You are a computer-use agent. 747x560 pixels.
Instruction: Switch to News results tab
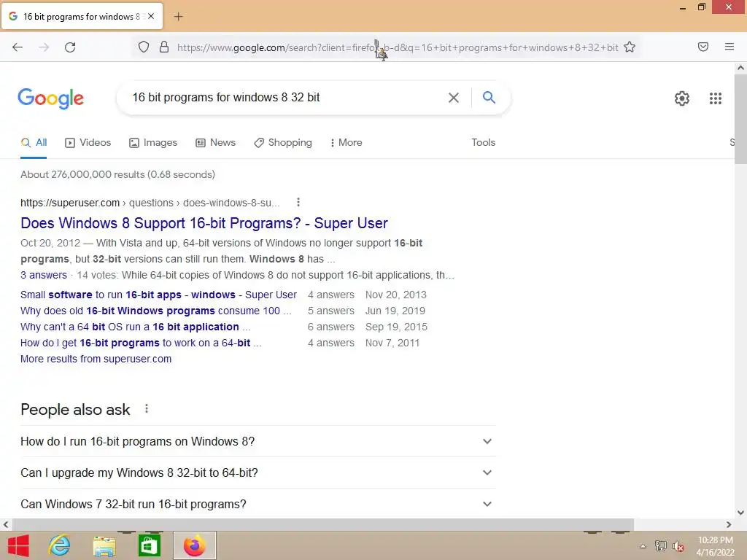pos(215,142)
